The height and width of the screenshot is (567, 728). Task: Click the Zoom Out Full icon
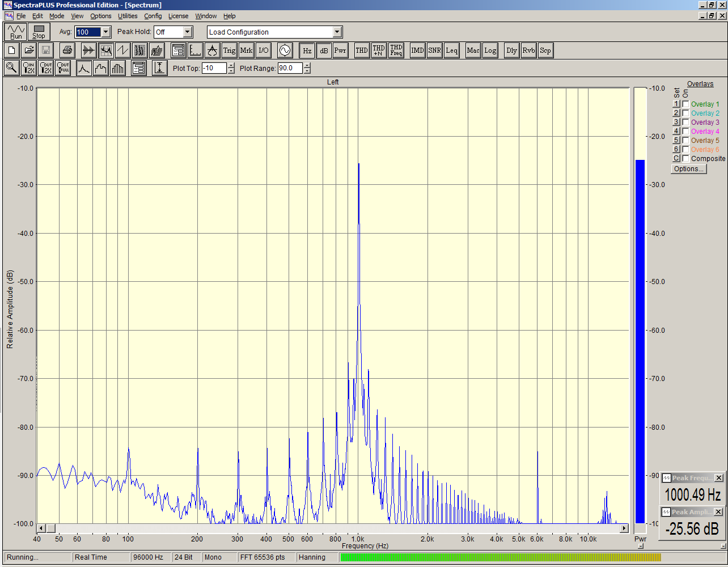[x=63, y=69]
